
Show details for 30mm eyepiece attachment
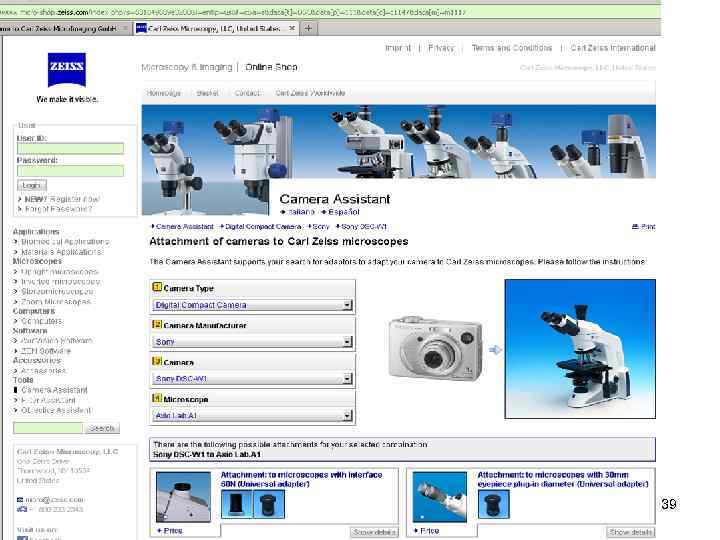(630, 532)
